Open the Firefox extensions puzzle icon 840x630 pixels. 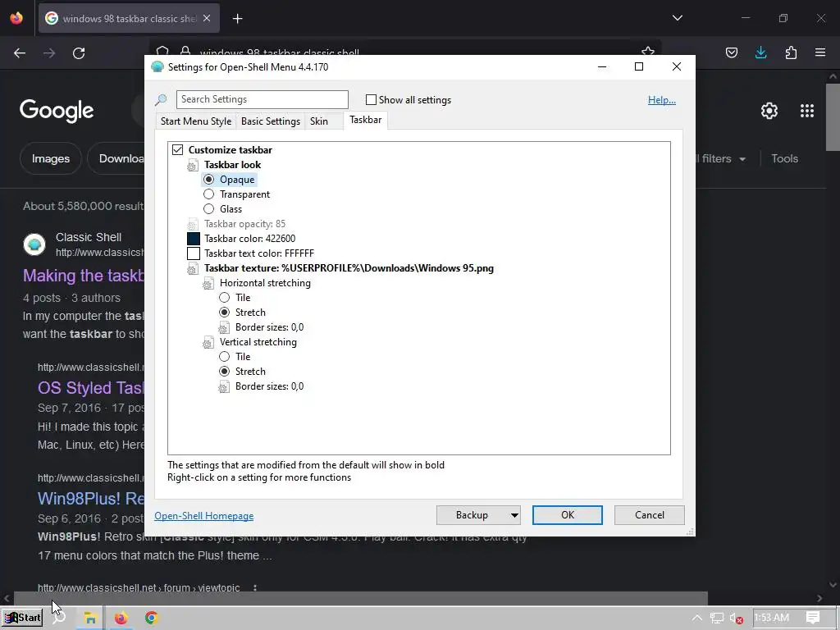(x=791, y=52)
